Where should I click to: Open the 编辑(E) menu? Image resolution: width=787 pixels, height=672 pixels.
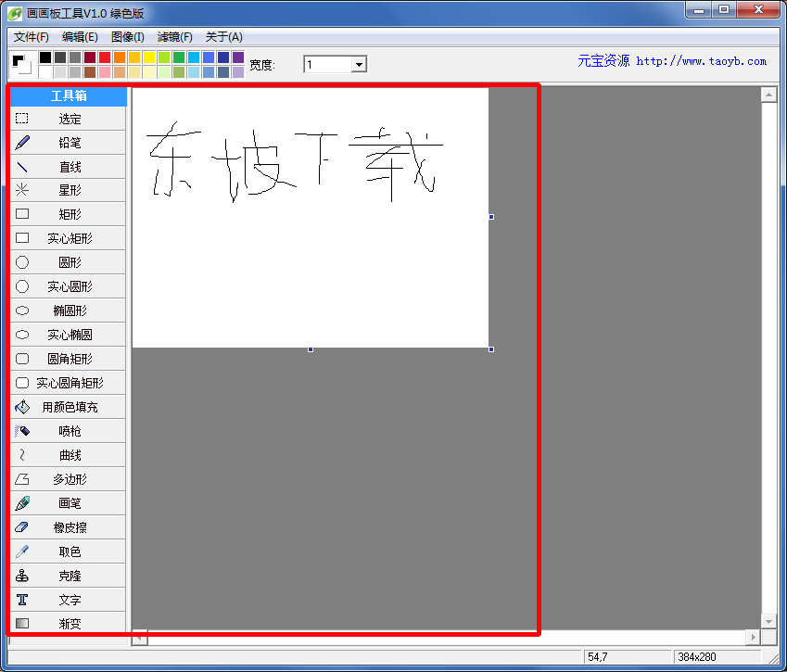[x=80, y=37]
